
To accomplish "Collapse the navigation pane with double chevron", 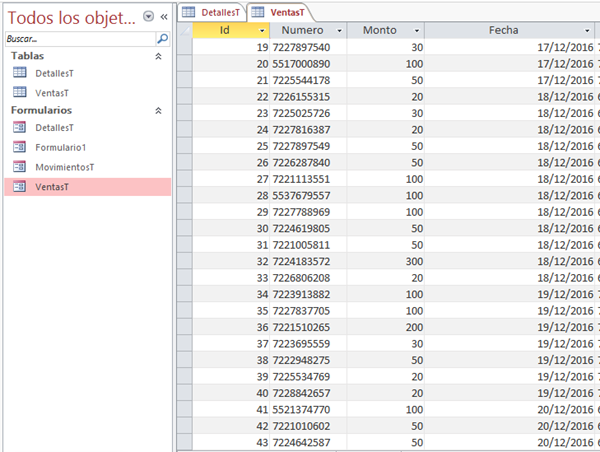I will click(x=164, y=16).
